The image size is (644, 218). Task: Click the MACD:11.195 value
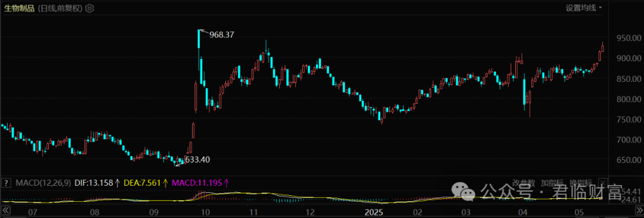[196, 183]
